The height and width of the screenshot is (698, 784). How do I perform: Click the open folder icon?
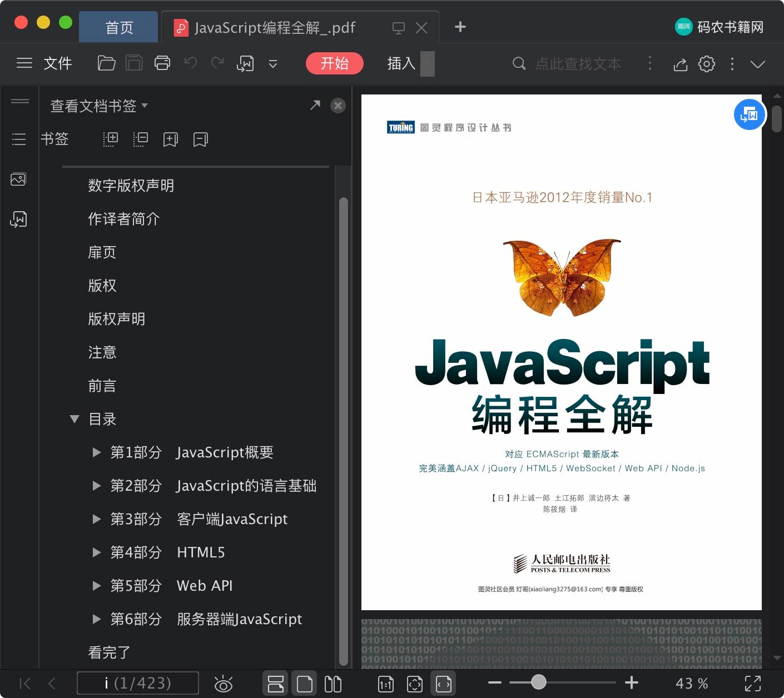106,63
